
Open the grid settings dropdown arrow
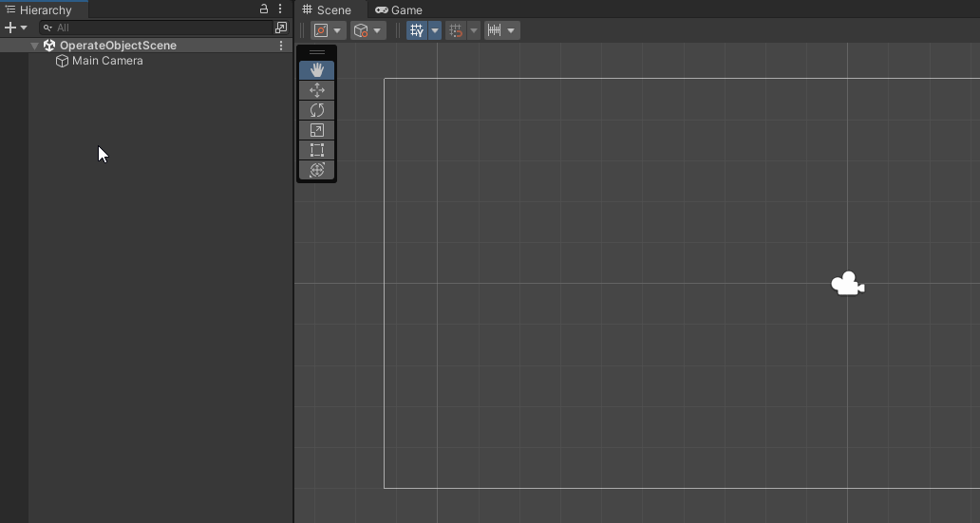point(434,30)
